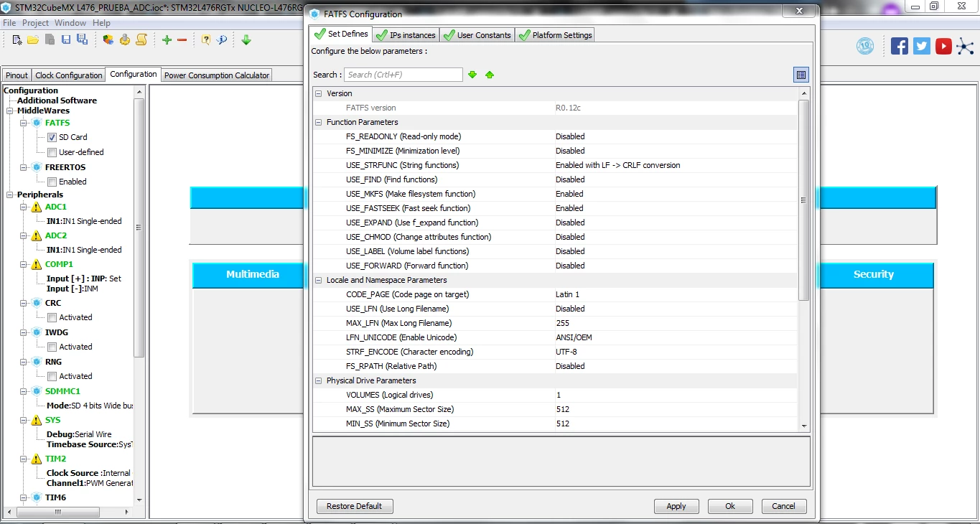
Task: Open the File menu
Action: [x=9, y=23]
